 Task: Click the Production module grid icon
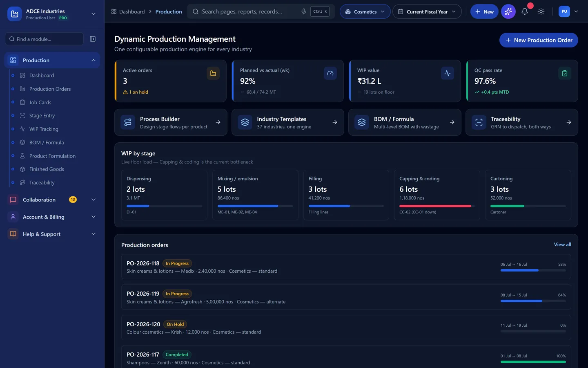point(13,60)
